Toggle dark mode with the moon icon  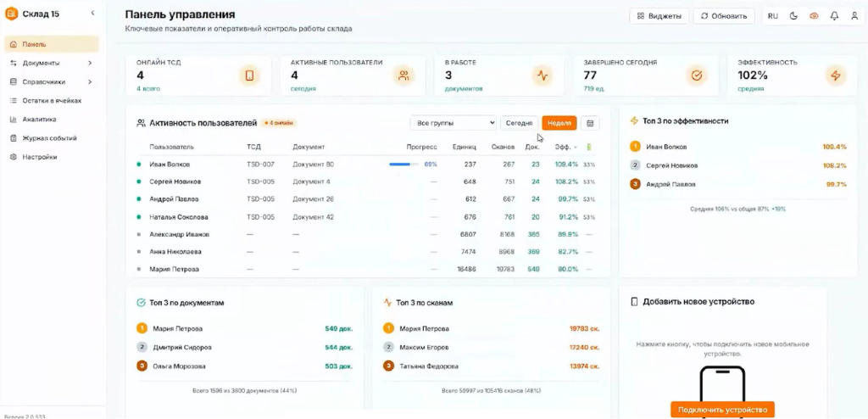pos(794,16)
